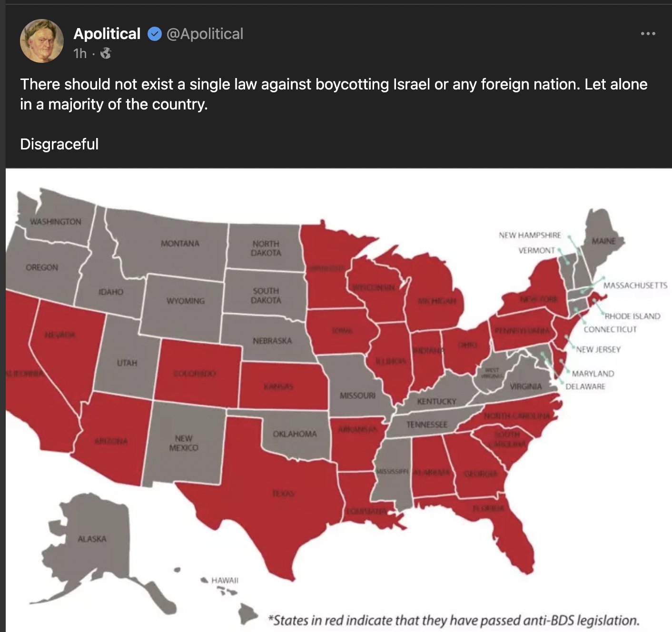Open the @Apolitical handle link
This screenshot has width=672, height=632.
(205, 34)
